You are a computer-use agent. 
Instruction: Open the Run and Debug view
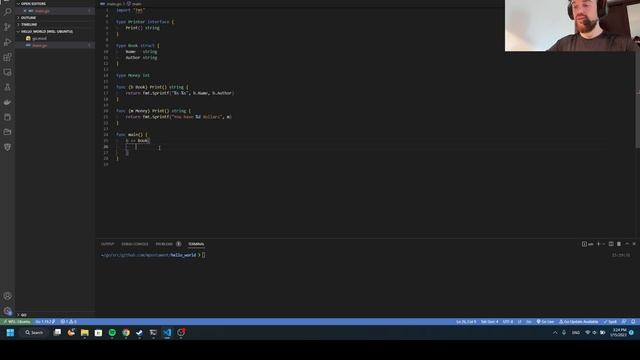click(7, 42)
